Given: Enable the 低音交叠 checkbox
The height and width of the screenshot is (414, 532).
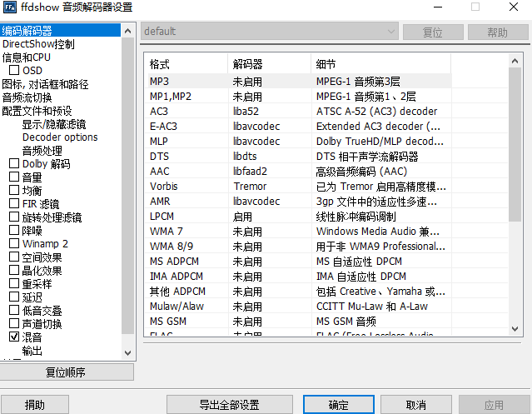Looking at the screenshot, I should [14, 310].
